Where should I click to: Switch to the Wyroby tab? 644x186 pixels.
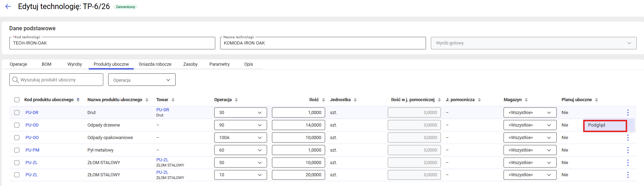click(75, 64)
